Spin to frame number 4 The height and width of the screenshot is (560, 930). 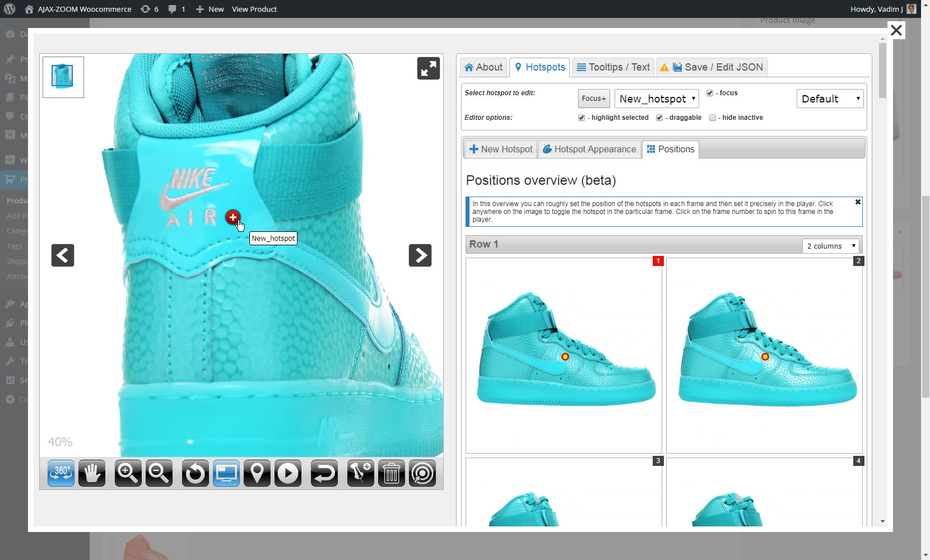(x=858, y=461)
